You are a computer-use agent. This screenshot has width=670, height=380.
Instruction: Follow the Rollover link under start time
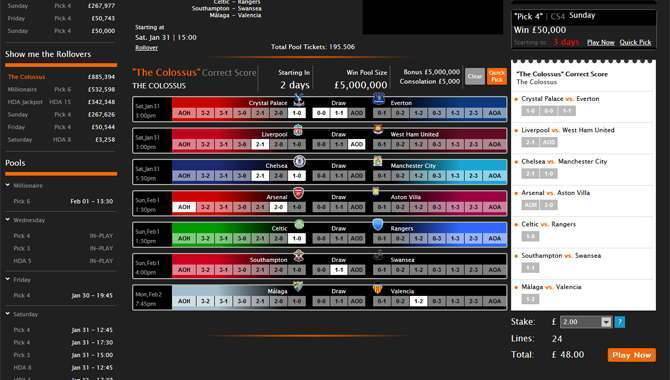pos(147,47)
